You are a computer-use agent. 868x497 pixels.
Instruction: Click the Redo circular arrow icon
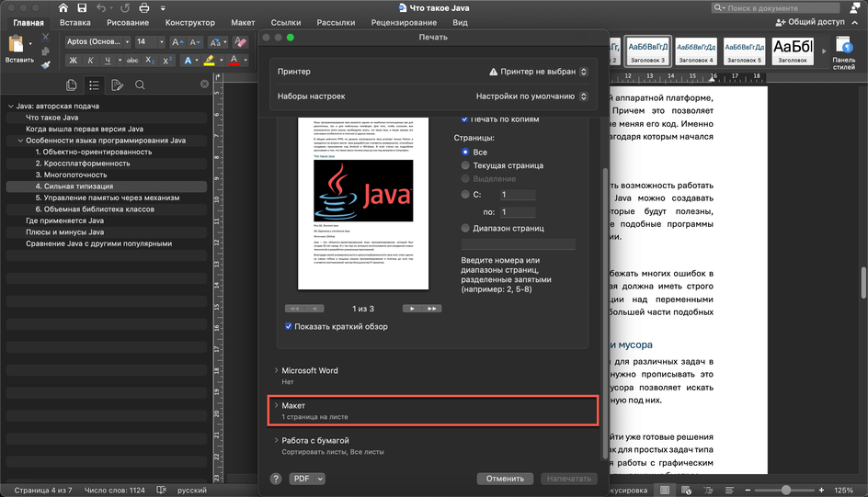(x=125, y=7)
